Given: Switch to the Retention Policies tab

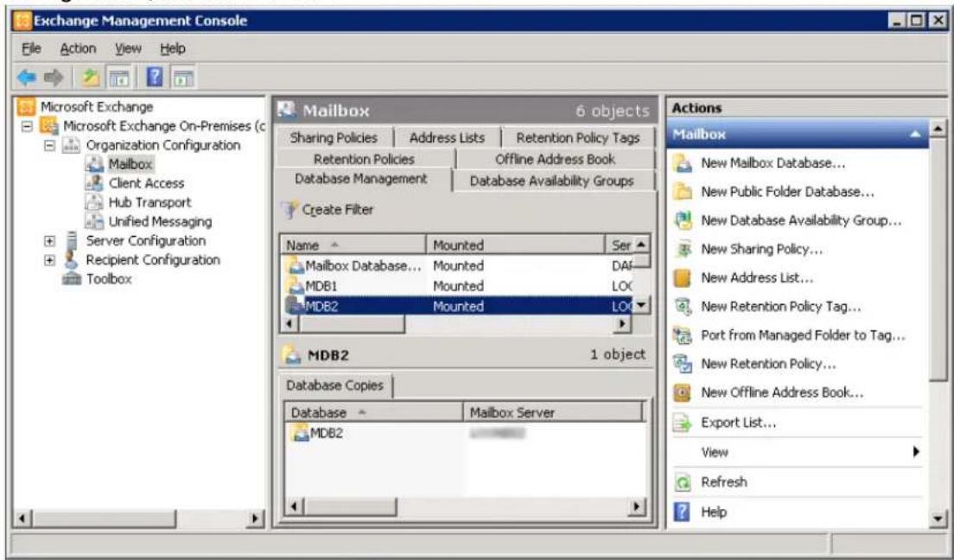Looking at the screenshot, I should coord(365,160).
